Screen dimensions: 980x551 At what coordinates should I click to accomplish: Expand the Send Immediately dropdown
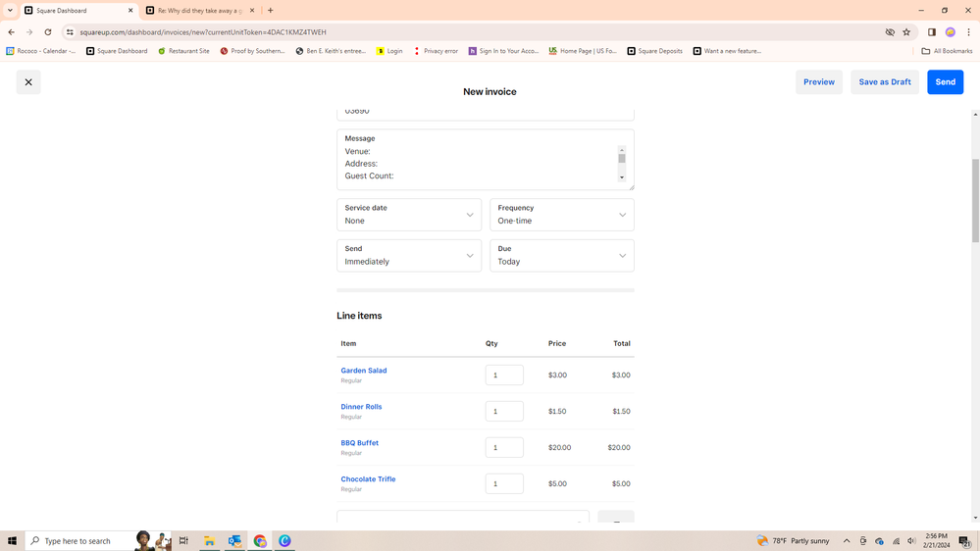[x=409, y=256]
